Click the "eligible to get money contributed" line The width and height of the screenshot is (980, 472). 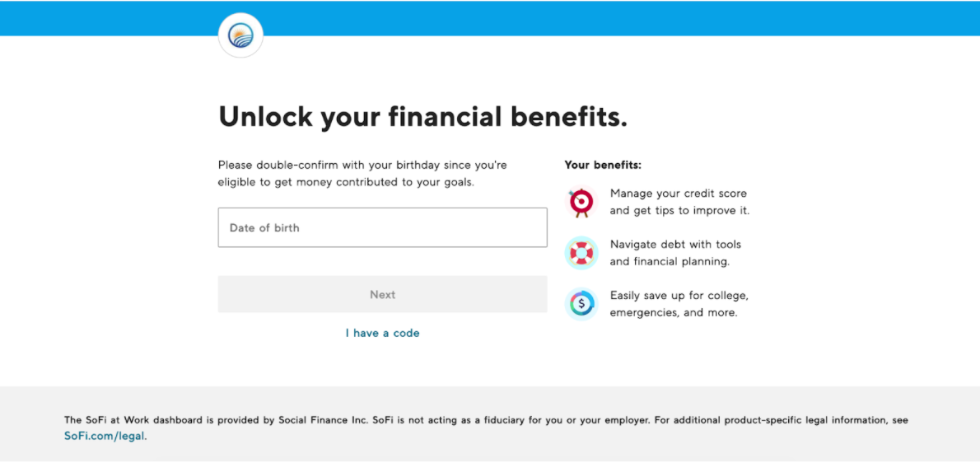(346, 182)
